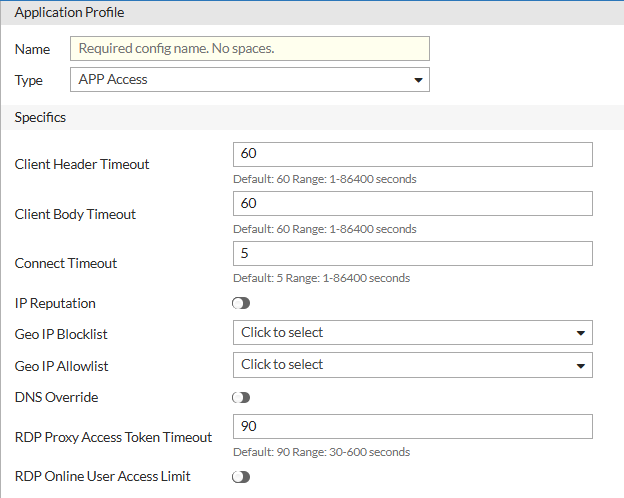Toggle RDP Online User Access Limit
The image size is (624, 498).
(241, 477)
